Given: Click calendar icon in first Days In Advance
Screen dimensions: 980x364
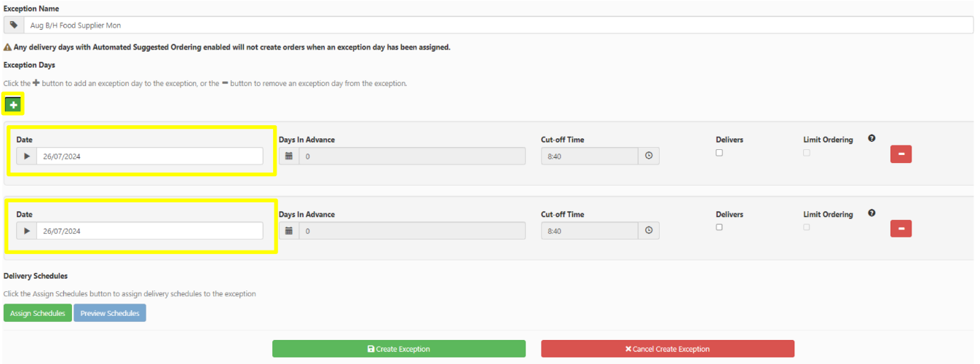Looking at the screenshot, I should pos(288,156).
